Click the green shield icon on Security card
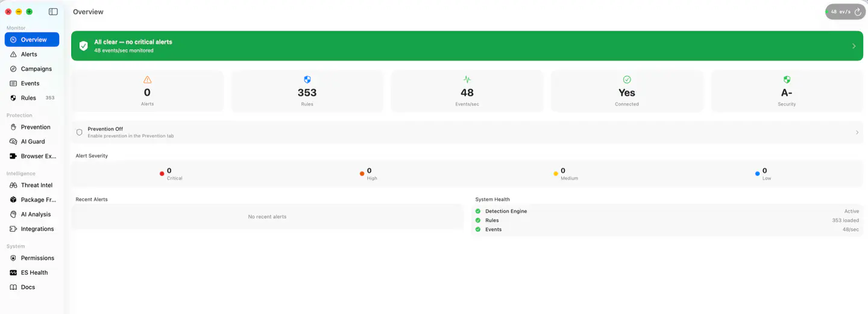Viewport: 868px width, 314px height. coord(787,80)
